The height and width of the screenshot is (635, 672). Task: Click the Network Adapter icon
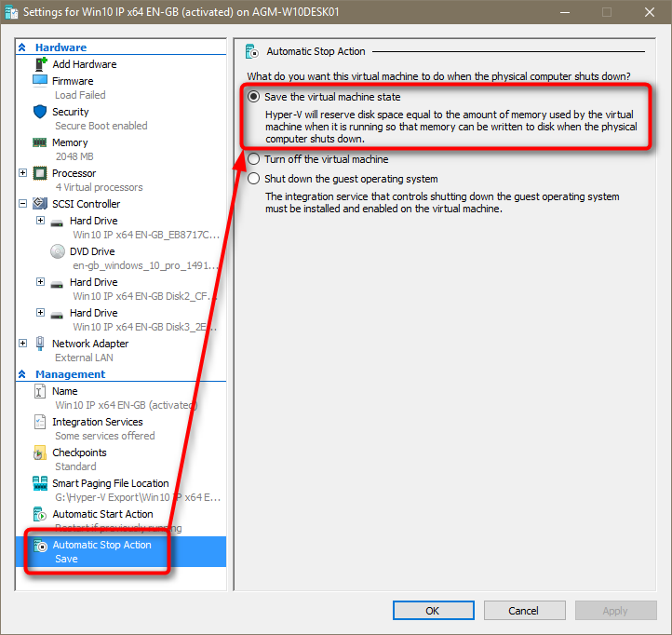tap(40, 344)
